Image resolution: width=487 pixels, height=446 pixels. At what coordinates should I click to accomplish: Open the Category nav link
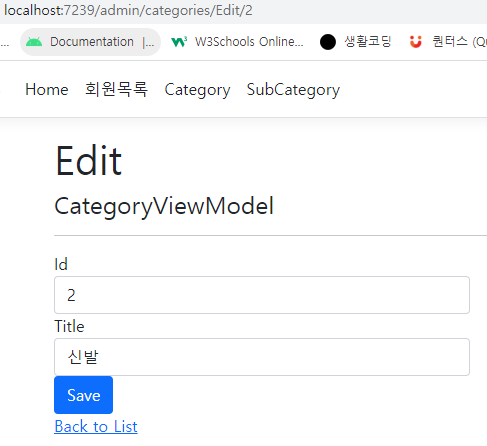(x=197, y=90)
